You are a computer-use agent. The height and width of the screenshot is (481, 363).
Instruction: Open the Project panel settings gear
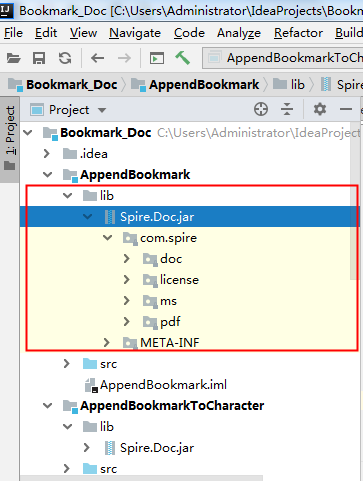(x=320, y=109)
